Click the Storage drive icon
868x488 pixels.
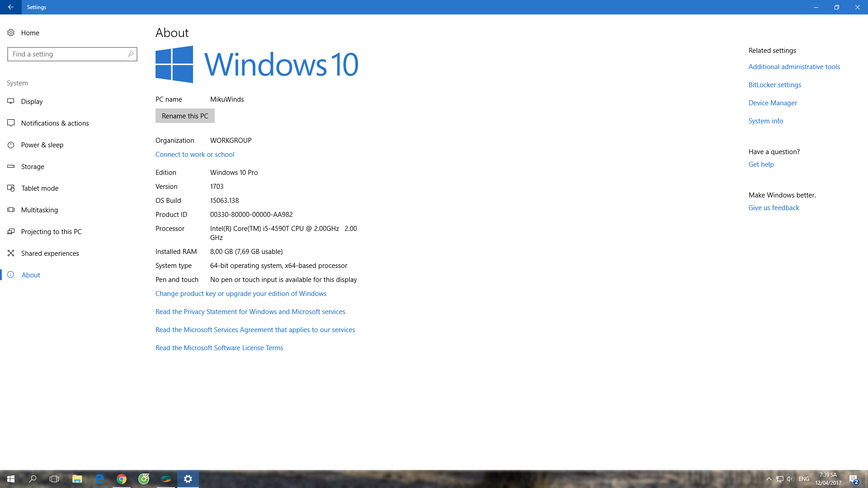11,166
